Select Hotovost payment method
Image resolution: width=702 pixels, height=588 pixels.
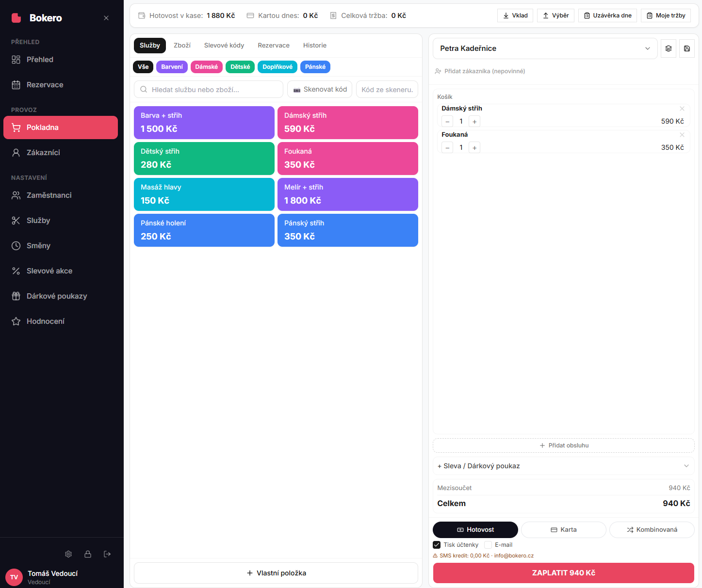pos(475,530)
